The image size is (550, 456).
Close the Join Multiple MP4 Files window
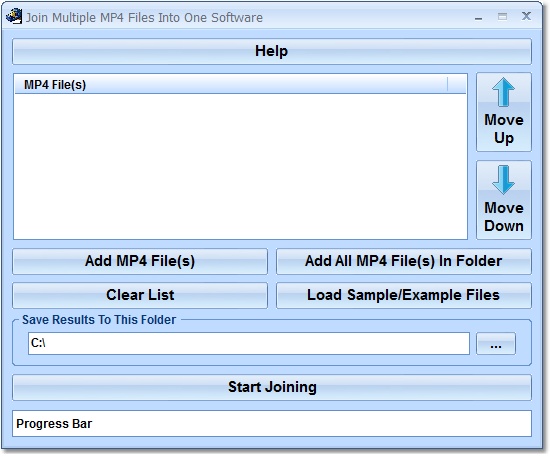pyautogui.click(x=526, y=16)
